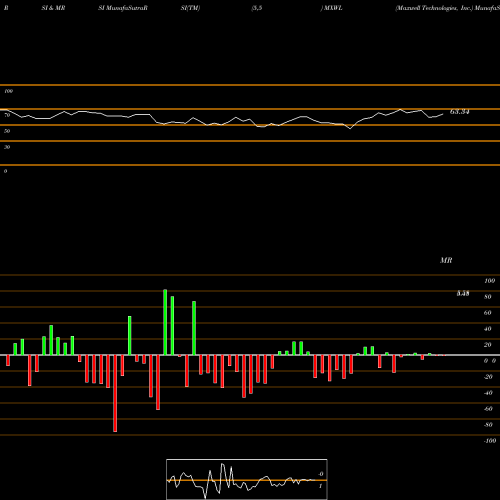Click the MR value 5.48 label
Image resolution: width=500 pixels, height=500 pixels.
463,294
